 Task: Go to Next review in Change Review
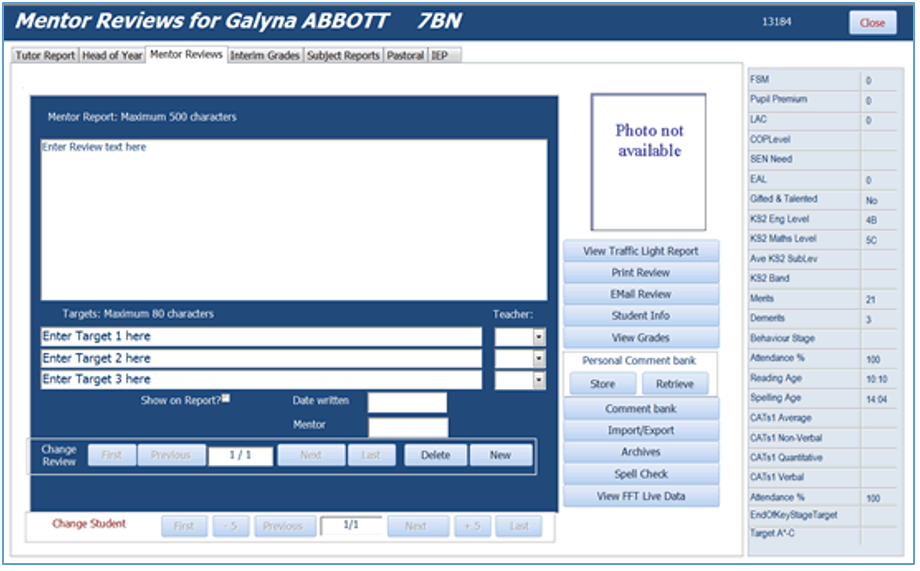point(311,455)
